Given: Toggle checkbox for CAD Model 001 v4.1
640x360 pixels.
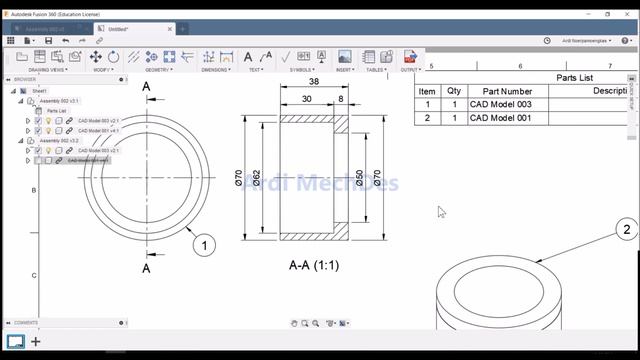Looking at the screenshot, I should point(38,131).
